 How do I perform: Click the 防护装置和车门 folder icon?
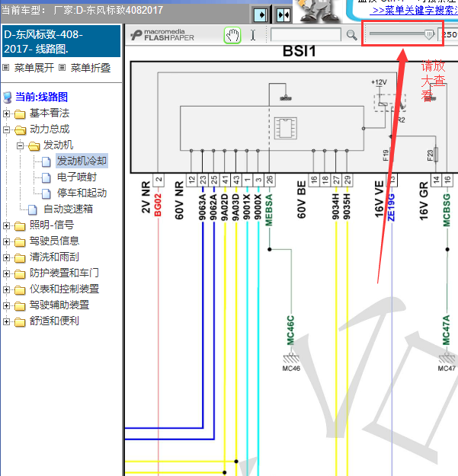coord(20,274)
